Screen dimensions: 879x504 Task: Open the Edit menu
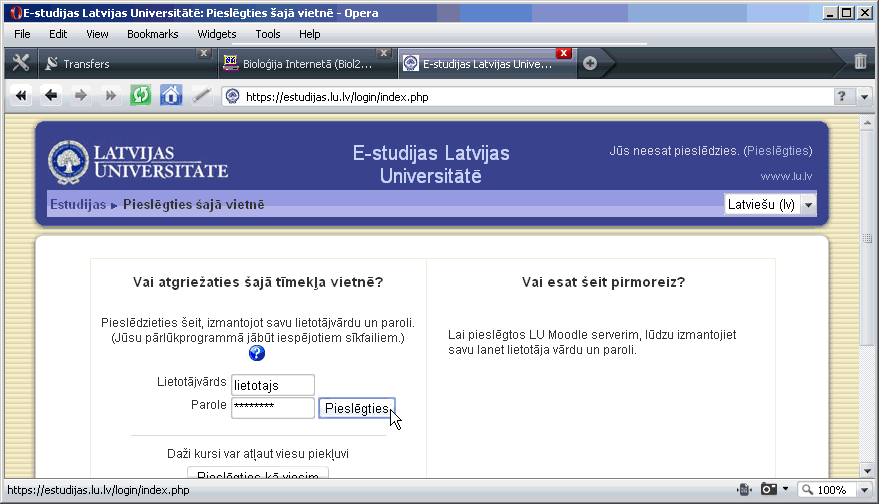coord(58,34)
